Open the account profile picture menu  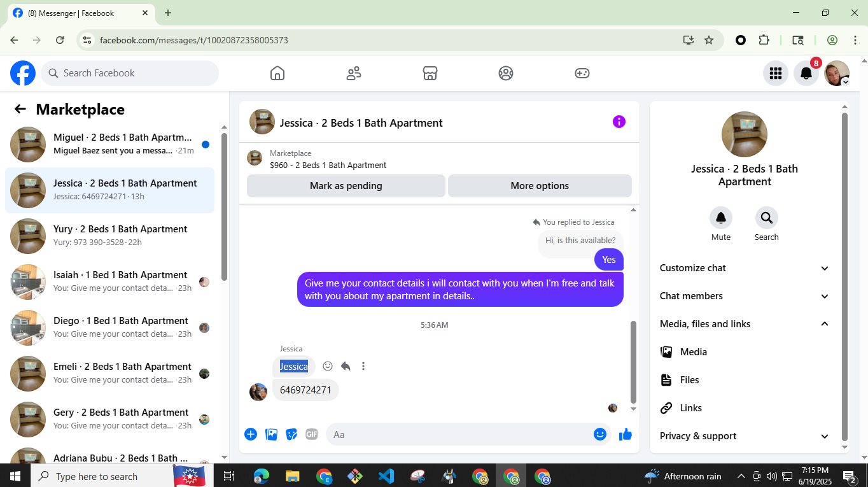(x=837, y=73)
